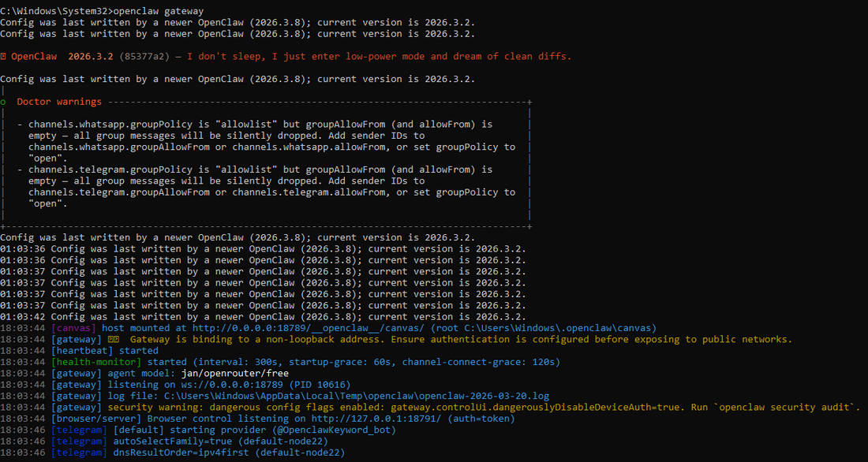Image resolution: width=868 pixels, height=462 pixels.
Task: Click the red "OpenClaw 2026.3.2" banner text
Action: click(x=62, y=57)
